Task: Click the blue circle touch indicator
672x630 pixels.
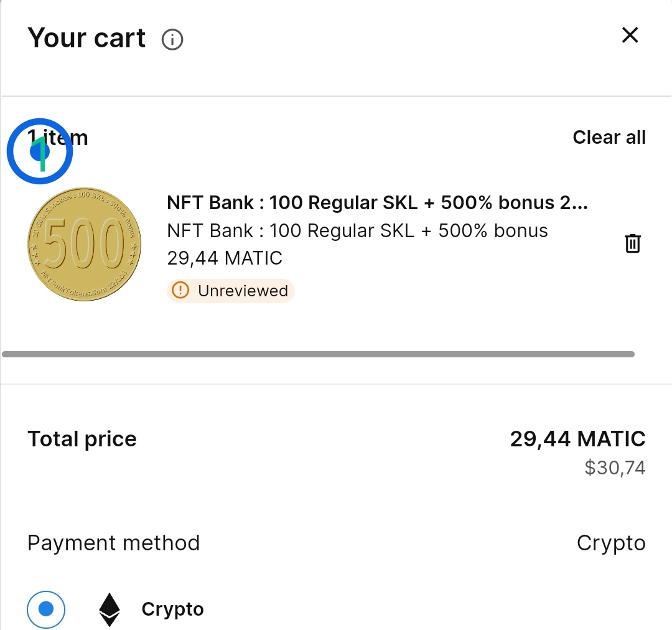Action: coord(40,151)
